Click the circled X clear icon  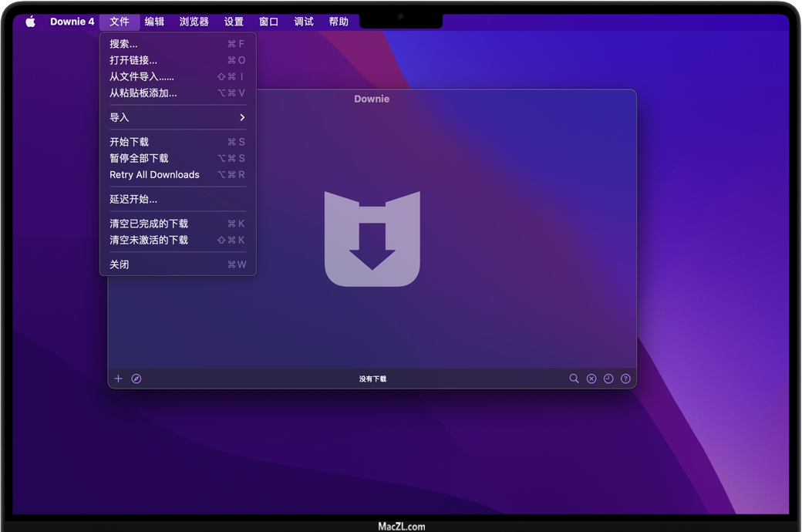click(591, 379)
